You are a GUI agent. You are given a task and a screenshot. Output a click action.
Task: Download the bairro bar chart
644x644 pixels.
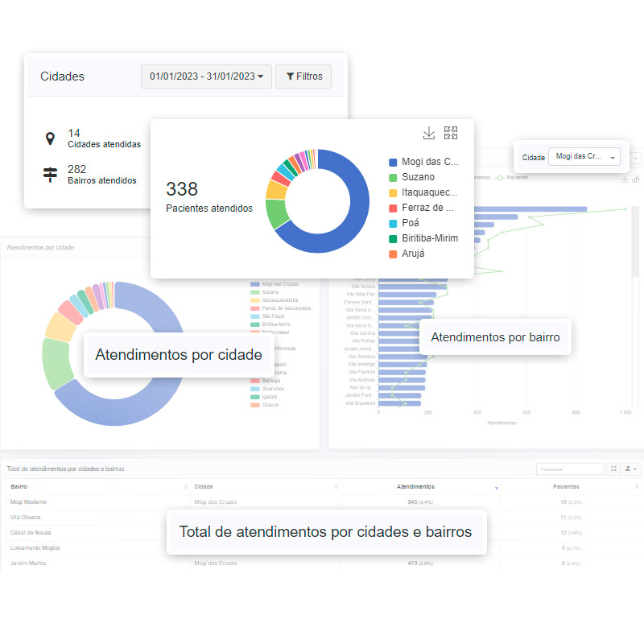point(625,180)
